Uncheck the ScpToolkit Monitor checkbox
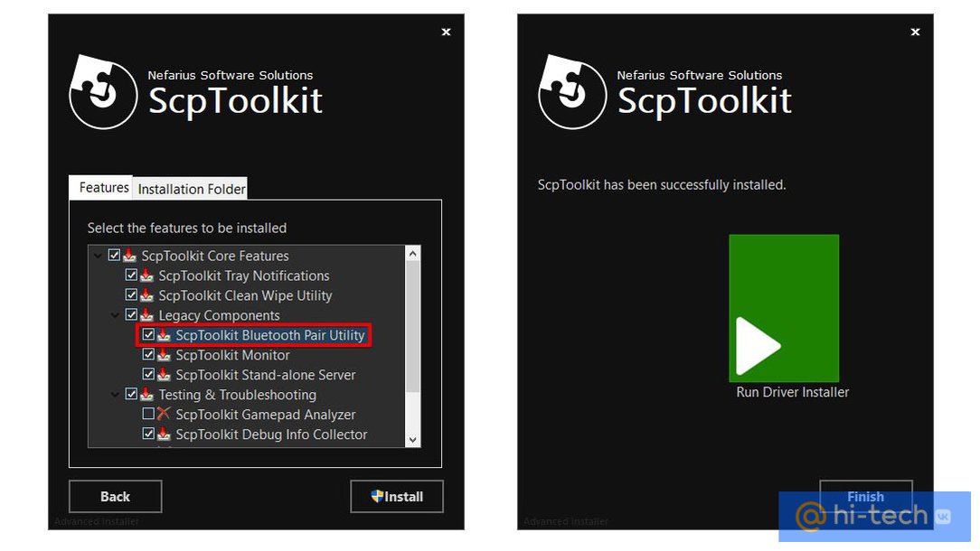This screenshot has height=551, width=980. point(148,354)
